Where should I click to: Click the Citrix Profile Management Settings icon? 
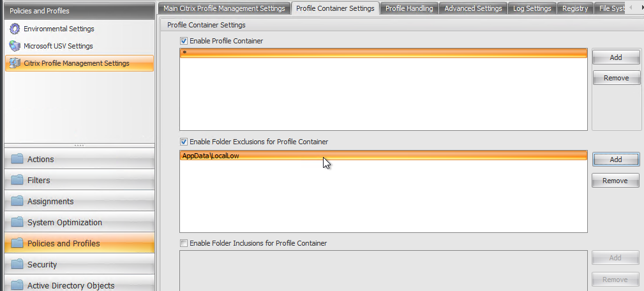15,63
